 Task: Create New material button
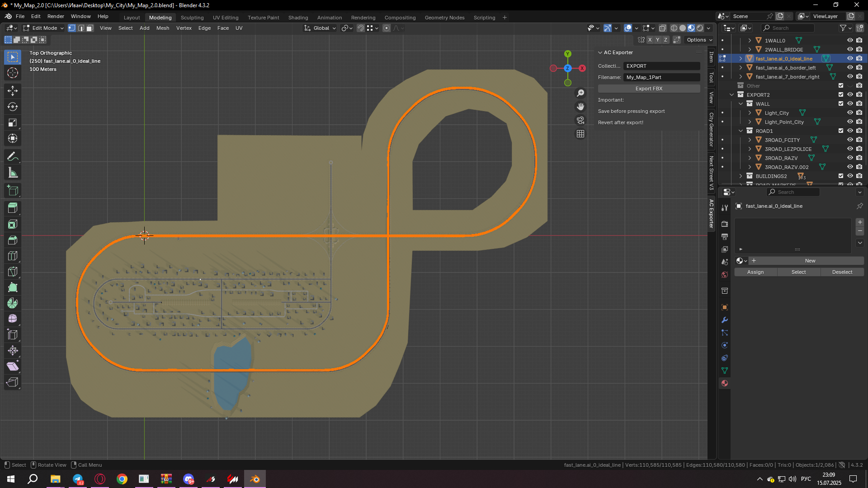810,261
